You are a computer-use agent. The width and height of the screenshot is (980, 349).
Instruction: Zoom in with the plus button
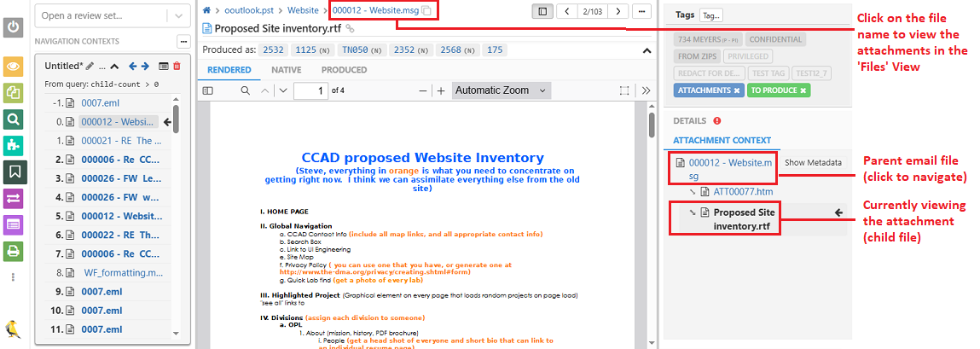(x=441, y=90)
